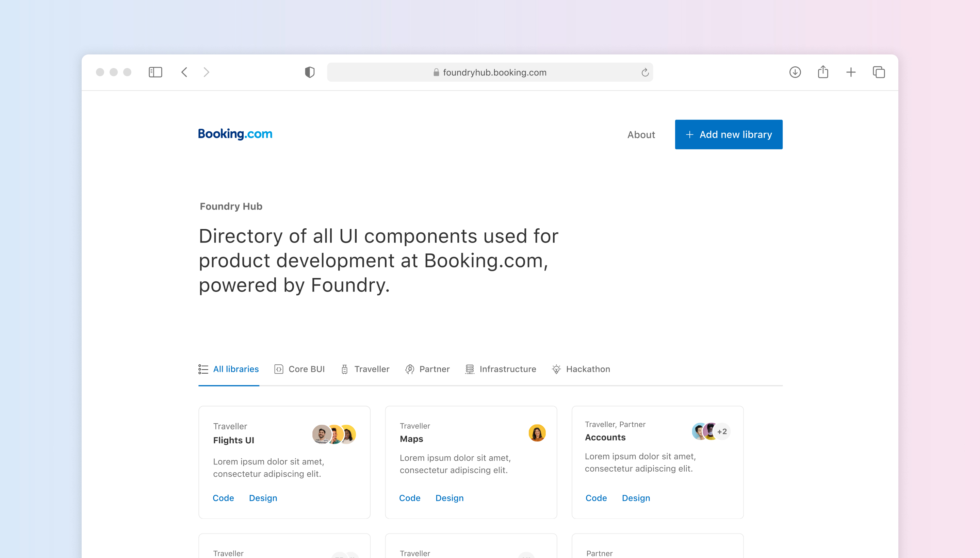
Task: Click the first avatar on Flights UI card
Action: (322, 434)
